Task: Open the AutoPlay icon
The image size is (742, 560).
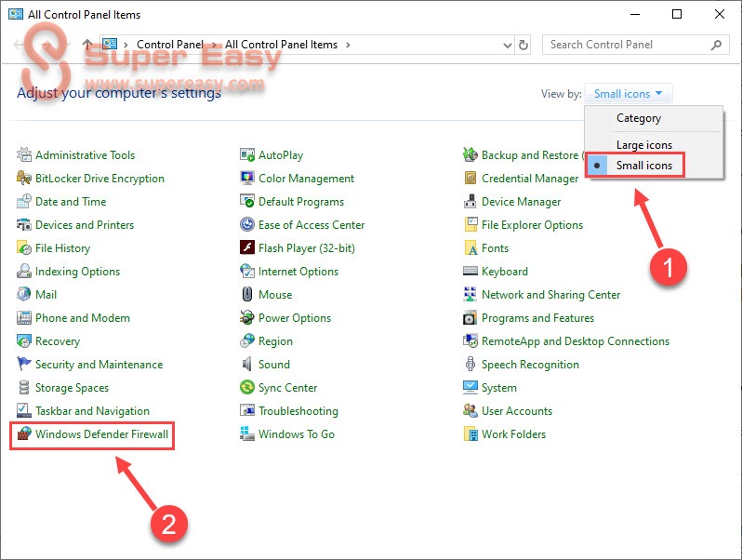Action: pyautogui.click(x=247, y=154)
